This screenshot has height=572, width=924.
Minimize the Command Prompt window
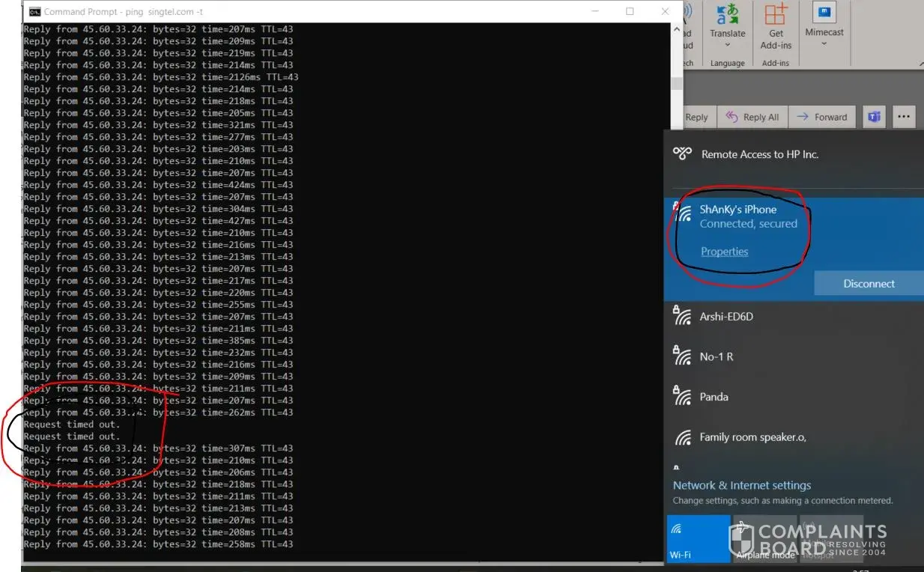[x=595, y=11]
